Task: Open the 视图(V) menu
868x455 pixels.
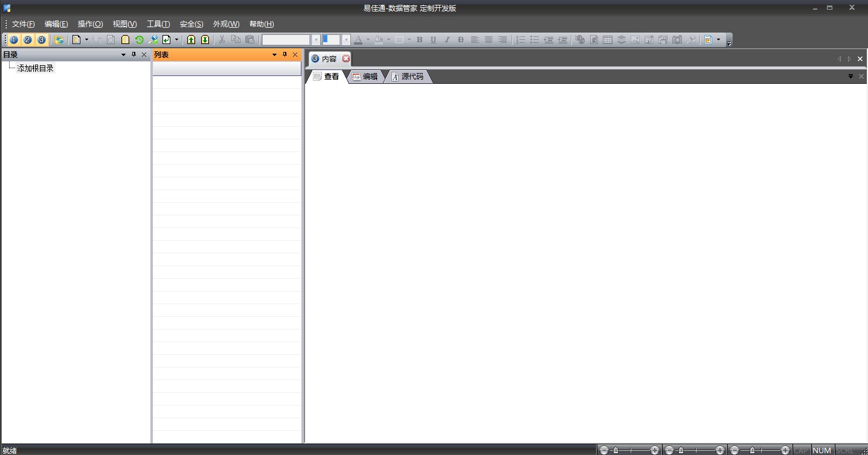Action: tap(124, 24)
